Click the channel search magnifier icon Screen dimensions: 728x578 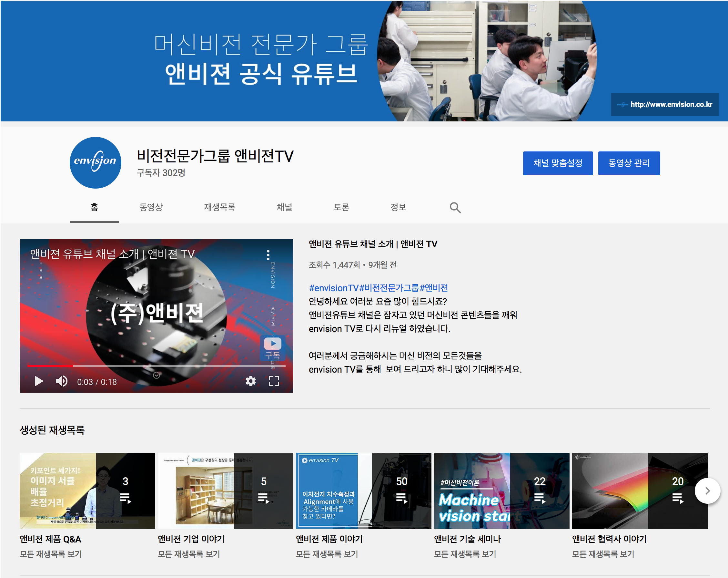pyautogui.click(x=455, y=207)
